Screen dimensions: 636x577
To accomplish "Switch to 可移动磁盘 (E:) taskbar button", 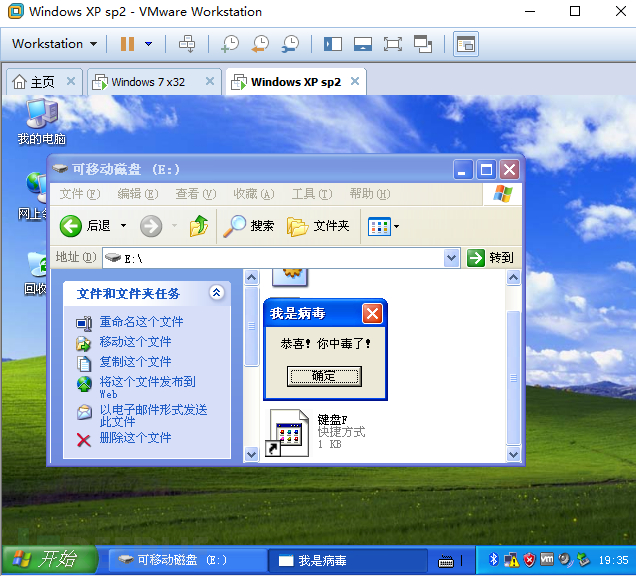I will coord(187,560).
